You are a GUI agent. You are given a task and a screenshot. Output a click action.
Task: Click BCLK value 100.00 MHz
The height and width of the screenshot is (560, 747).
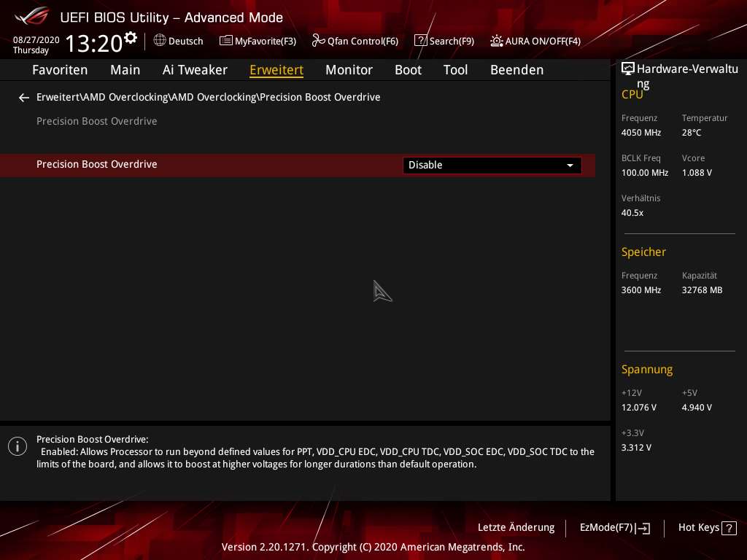pos(645,173)
